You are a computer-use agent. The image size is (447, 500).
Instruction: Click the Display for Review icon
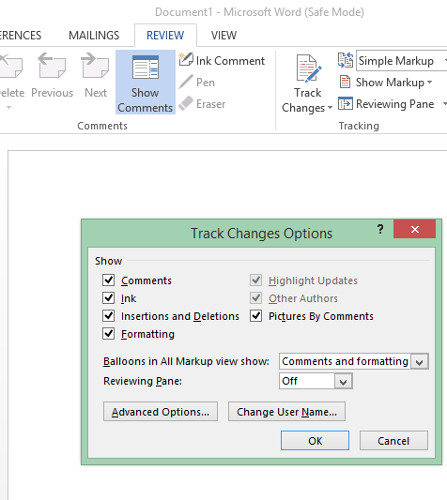pos(345,60)
